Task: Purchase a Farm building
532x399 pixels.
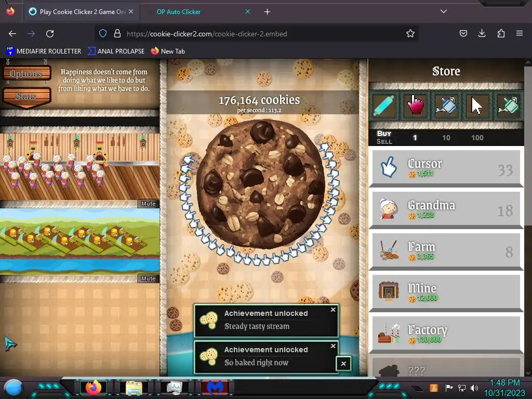Action: [x=446, y=251]
